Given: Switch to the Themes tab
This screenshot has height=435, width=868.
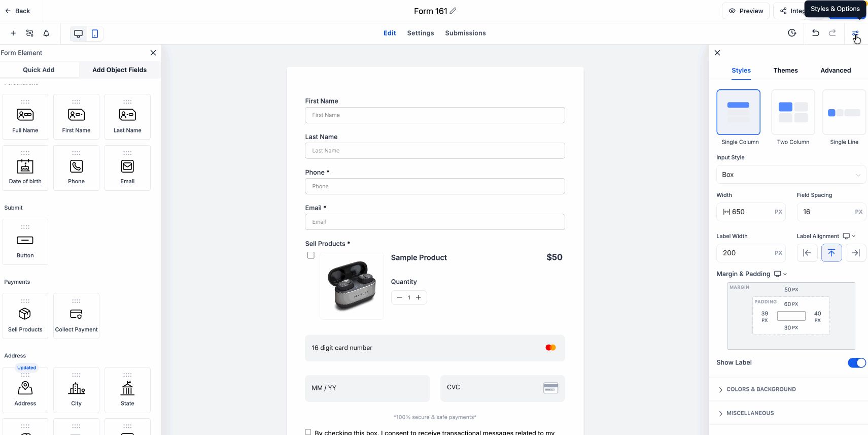Looking at the screenshot, I should click(785, 71).
